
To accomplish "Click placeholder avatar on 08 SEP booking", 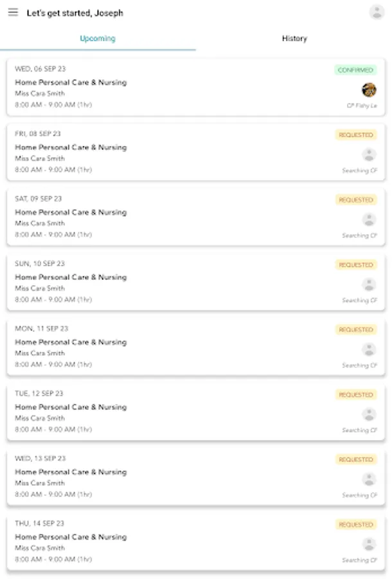I will (369, 154).
